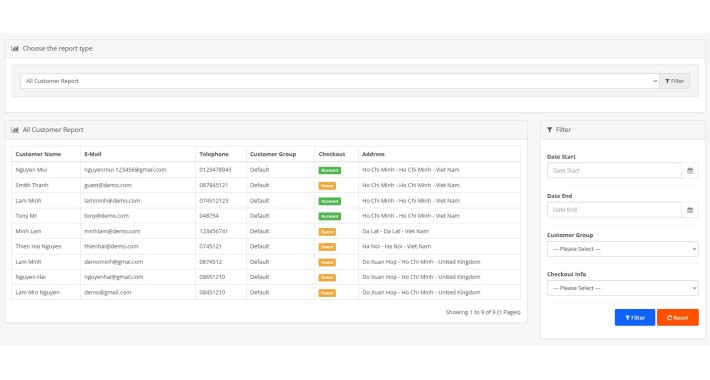Focus the Date Start input field
Image resolution: width=710 pixels, height=380 pixels.
(x=614, y=171)
